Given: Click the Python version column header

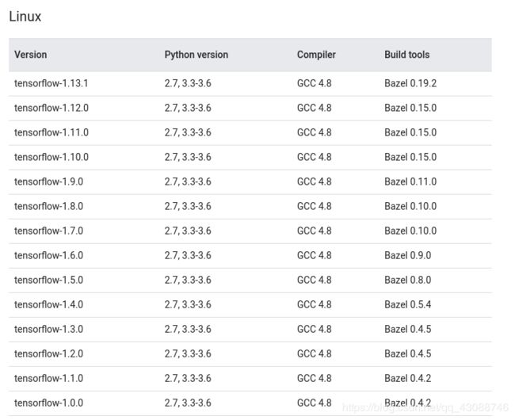Looking at the screenshot, I should click(196, 55).
